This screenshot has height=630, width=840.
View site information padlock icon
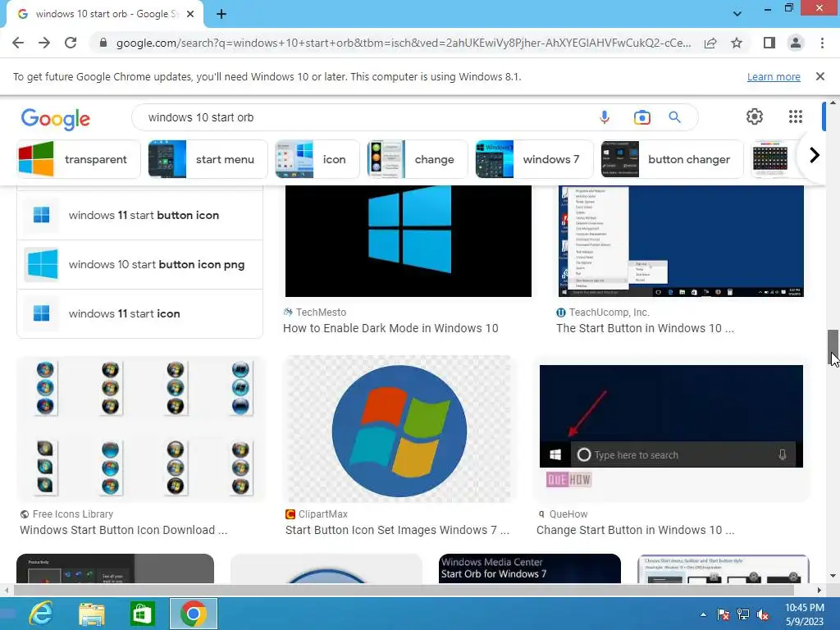(x=103, y=43)
